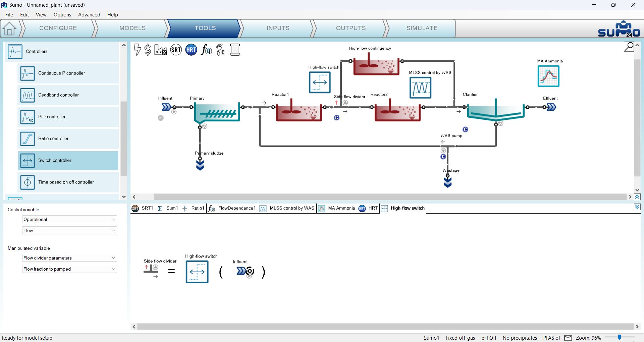Select the Primary sludge outlet icon

click(200, 165)
